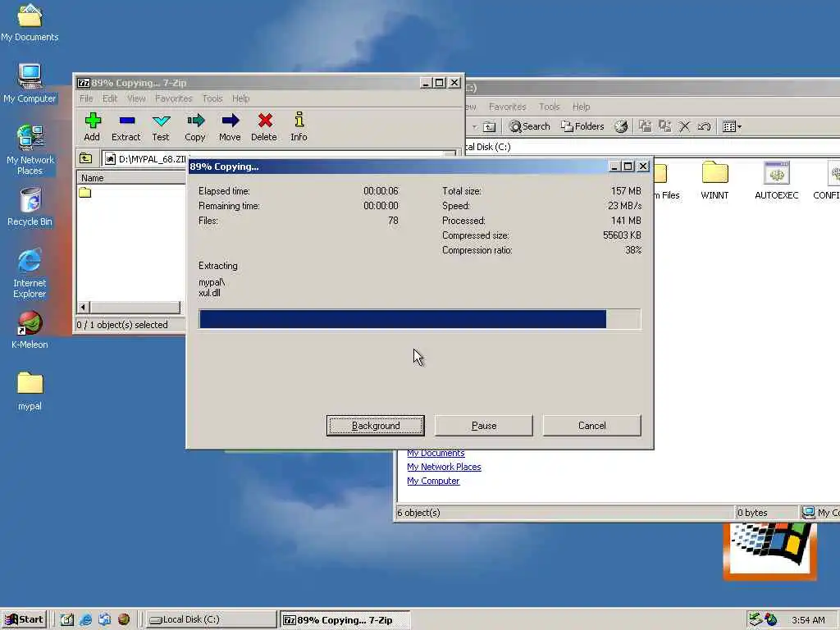Click the Name column header in 7-Zip
840x630 pixels.
(131, 178)
